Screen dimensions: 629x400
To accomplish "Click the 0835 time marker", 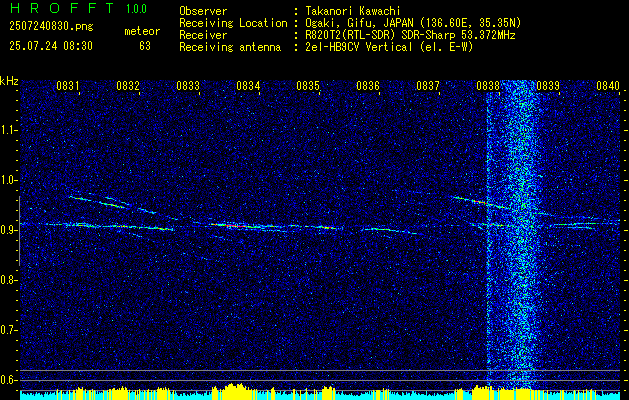I will click(x=308, y=85).
